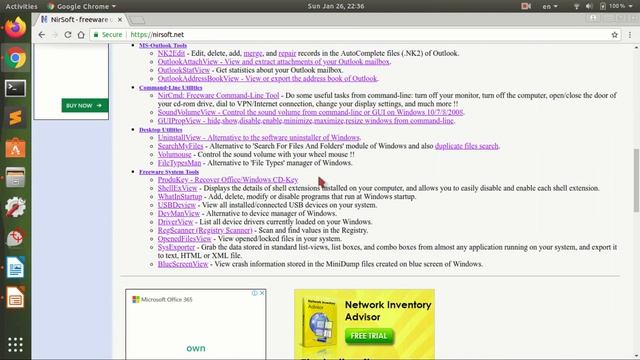640x360 pixels.
Task: Close the NirSoft tab
Action: coord(120,20)
